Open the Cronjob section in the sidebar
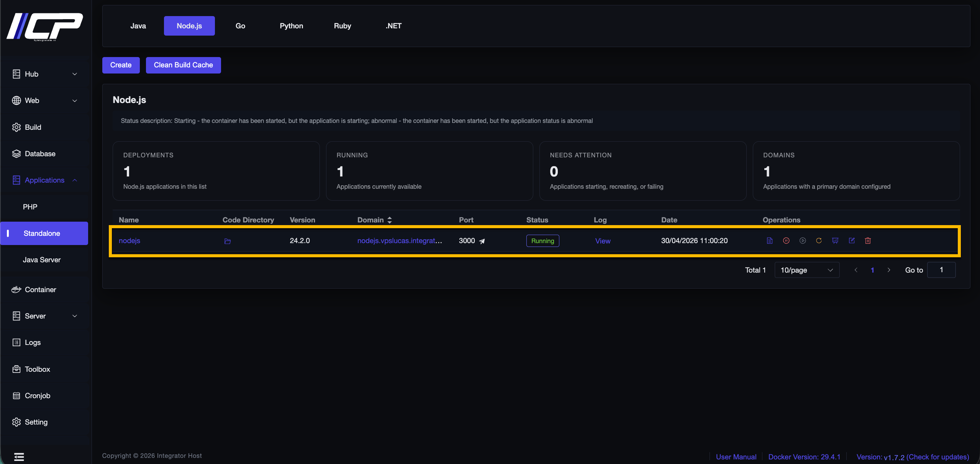980x464 pixels. tap(31, 395)
